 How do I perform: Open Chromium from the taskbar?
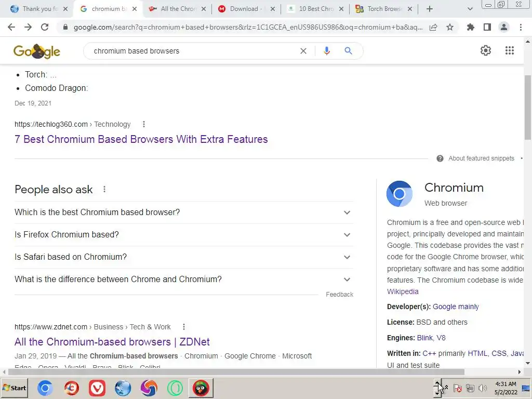pos(45,388)
